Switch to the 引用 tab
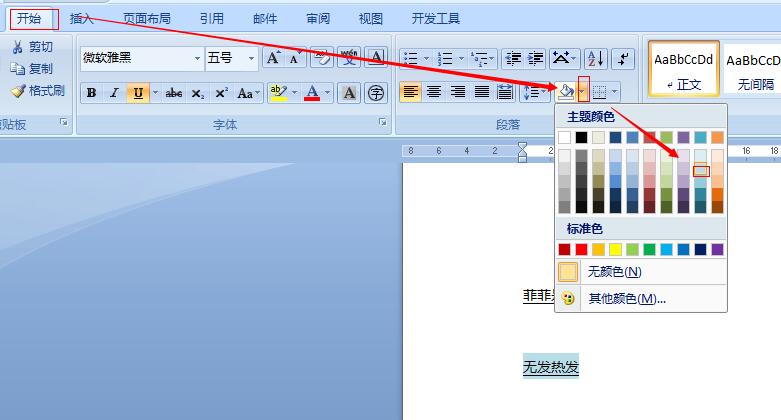The height and width of the screenshot is (420, 781). click(212, 19)
